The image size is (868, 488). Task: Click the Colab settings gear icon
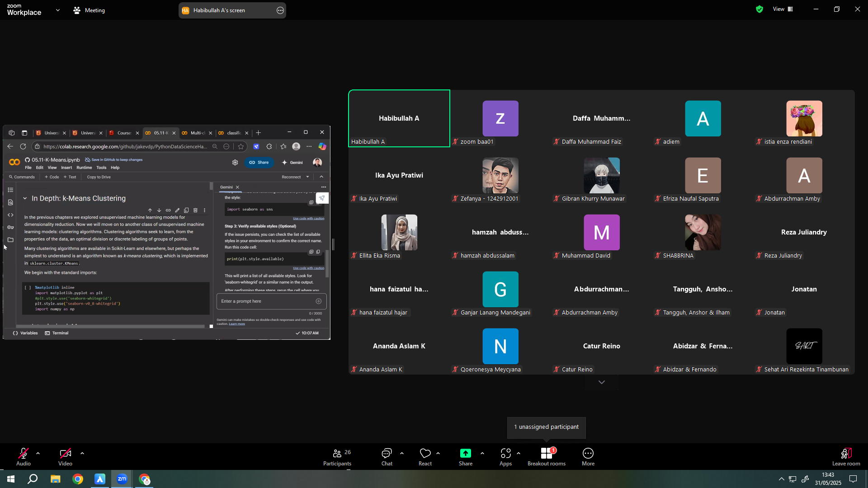point(235,163)
